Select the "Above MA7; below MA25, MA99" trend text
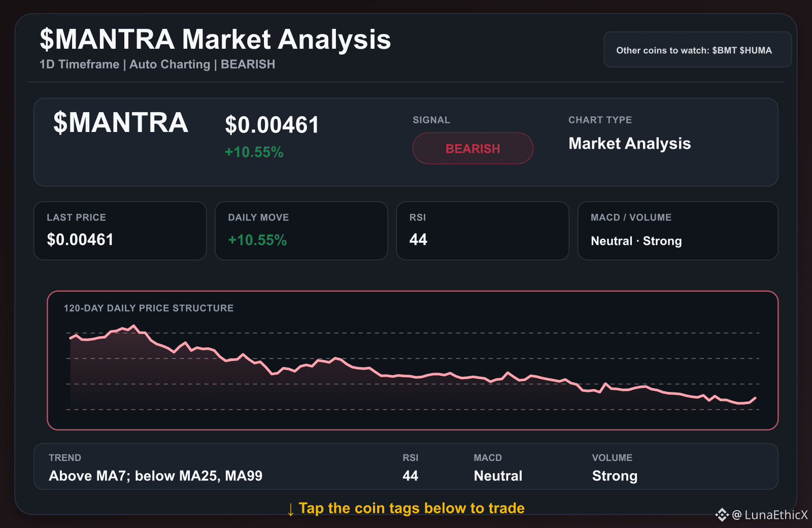This screenshot has height=528, width=812. click(155, 476)
